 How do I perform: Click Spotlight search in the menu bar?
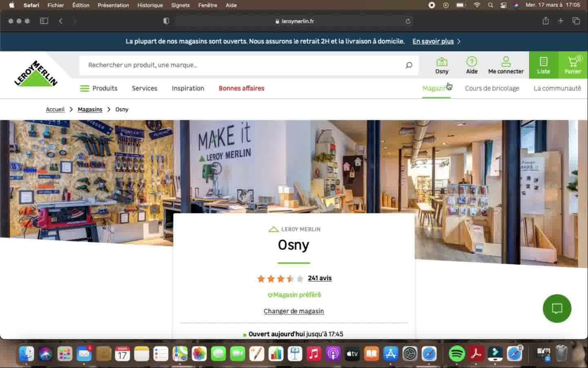coord(490,5)
